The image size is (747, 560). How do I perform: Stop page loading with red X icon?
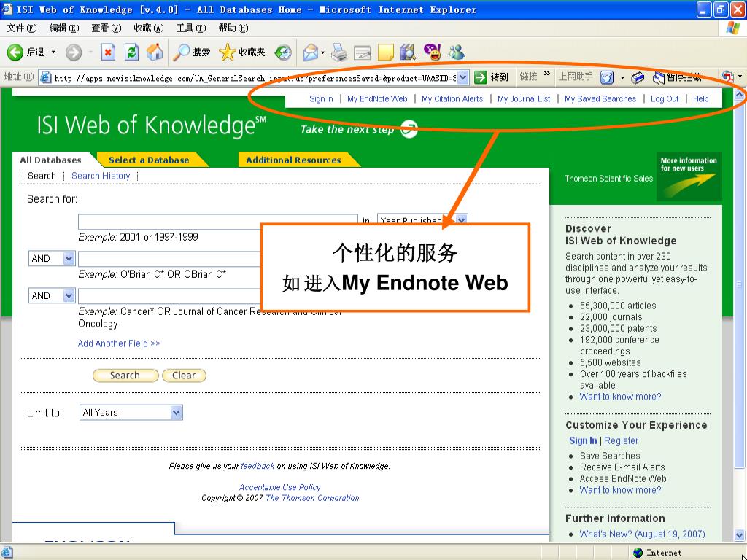pyautogui.click(x=108, y=52)
